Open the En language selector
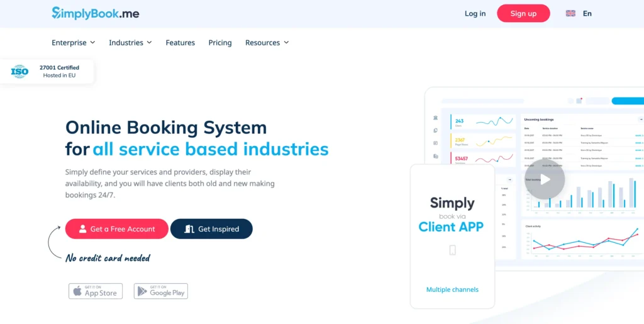Viewport: 644px width, 324px height. pyautogui.click(x=587, y=14)
